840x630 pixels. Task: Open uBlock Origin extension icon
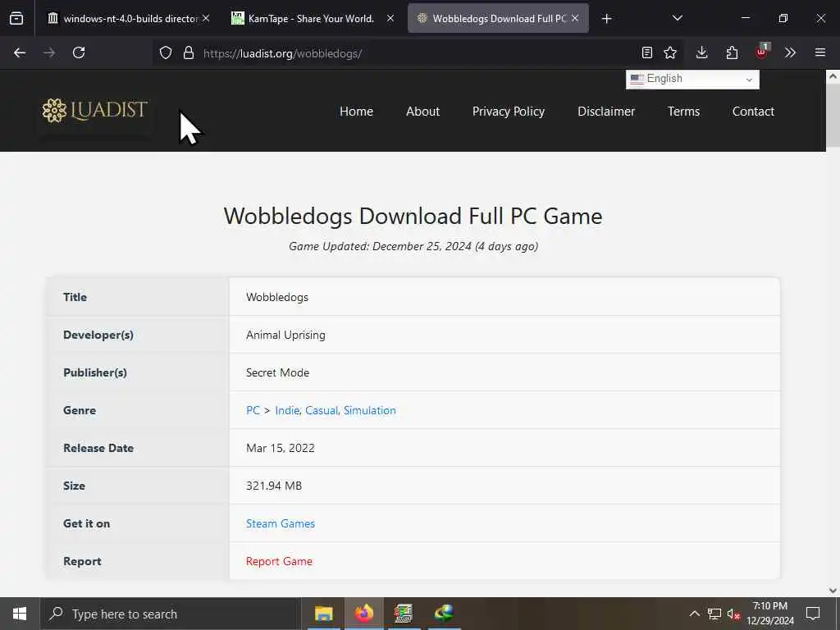tap(762, 52)
